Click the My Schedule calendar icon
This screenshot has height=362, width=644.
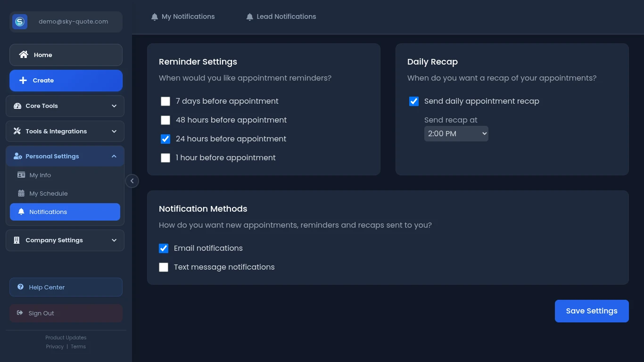pyautogui.click(x=21, y=193)
